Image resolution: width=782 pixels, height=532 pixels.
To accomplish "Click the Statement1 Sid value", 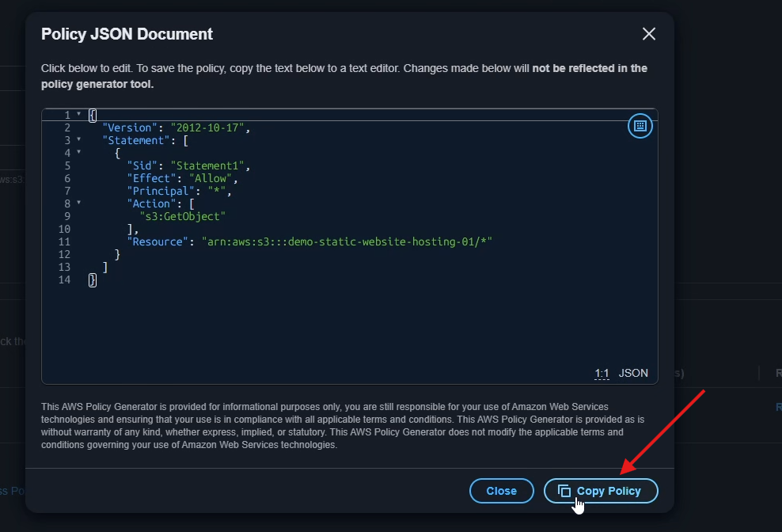I will (210, 165).
